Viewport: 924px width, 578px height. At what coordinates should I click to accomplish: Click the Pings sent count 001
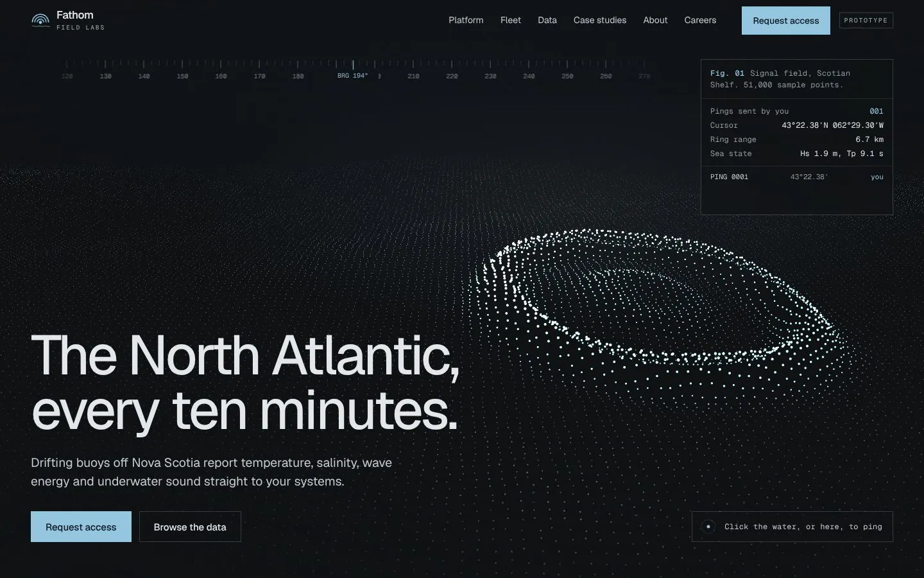pos(877,111)
